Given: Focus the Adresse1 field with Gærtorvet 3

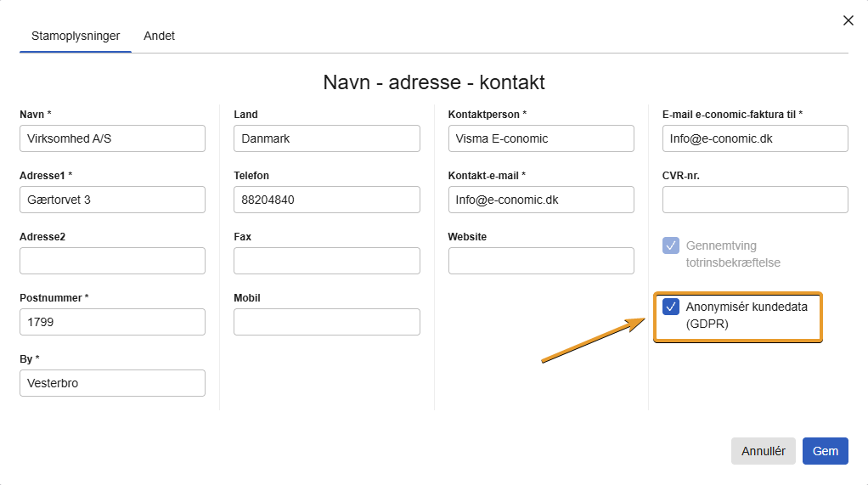Looking at the screenshot, I should (112, 200).
